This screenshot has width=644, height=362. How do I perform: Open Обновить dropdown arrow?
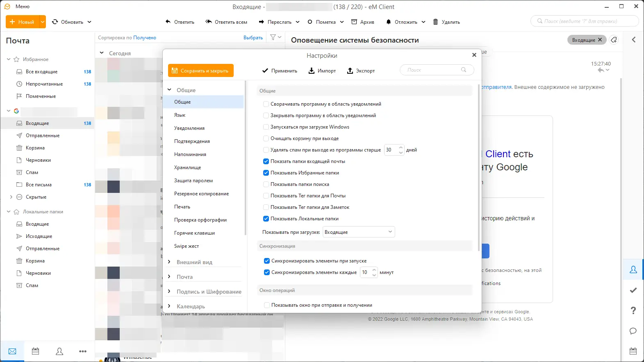click(x=89, y=22)
